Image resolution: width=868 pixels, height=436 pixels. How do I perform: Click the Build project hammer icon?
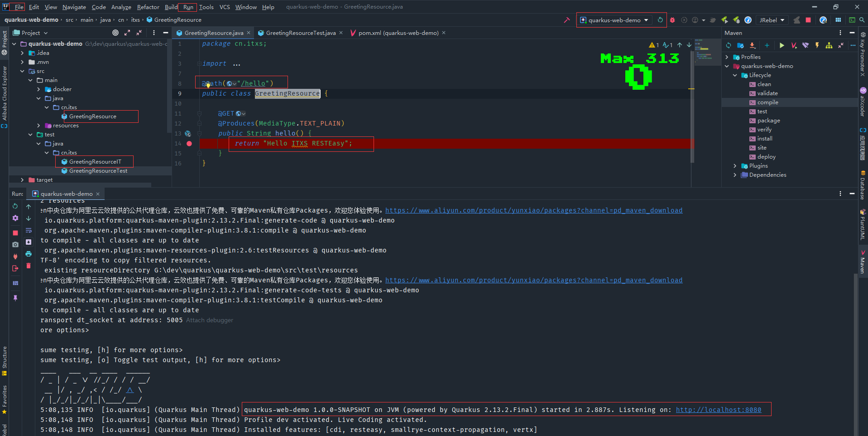pos(566,20)
